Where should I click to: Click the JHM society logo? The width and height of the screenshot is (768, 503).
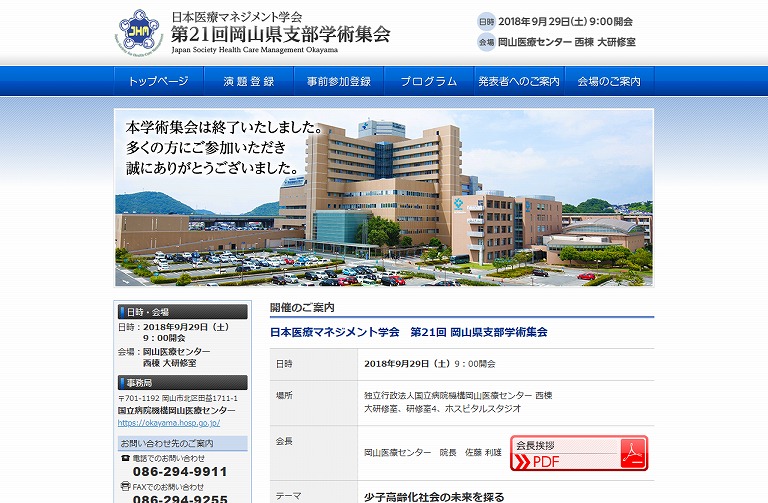pyautogui.click(x=139, y=32)
